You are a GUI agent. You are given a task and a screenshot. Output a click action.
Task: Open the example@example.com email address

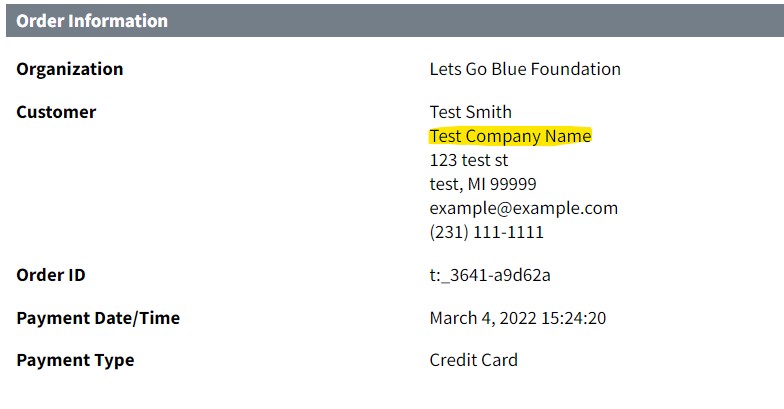coord(523,208)
